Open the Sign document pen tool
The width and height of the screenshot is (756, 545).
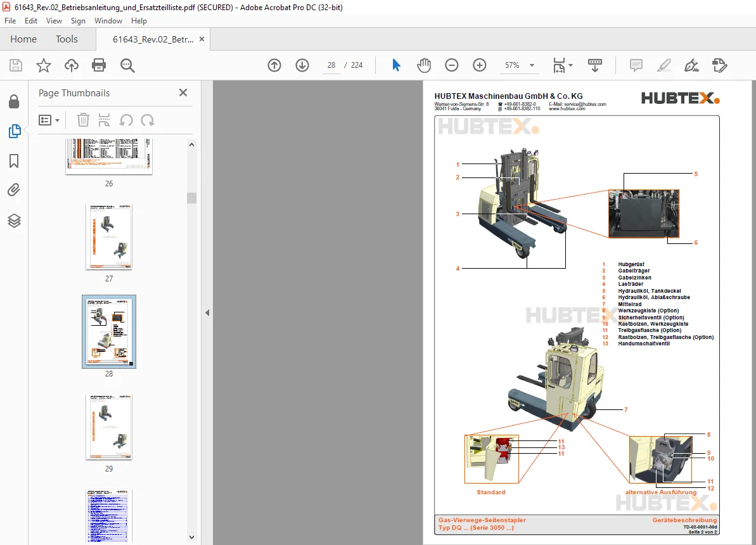(x=691, y=65)
